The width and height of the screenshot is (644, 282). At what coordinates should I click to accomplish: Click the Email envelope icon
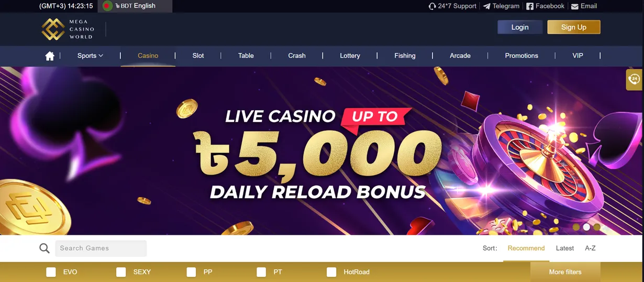[x=575, y=6]
